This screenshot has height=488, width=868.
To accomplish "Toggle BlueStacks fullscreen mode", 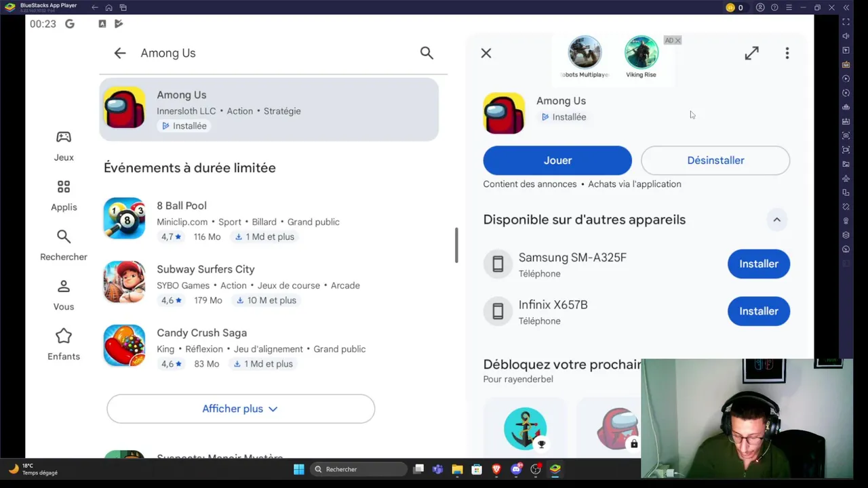I will point(846,22).
